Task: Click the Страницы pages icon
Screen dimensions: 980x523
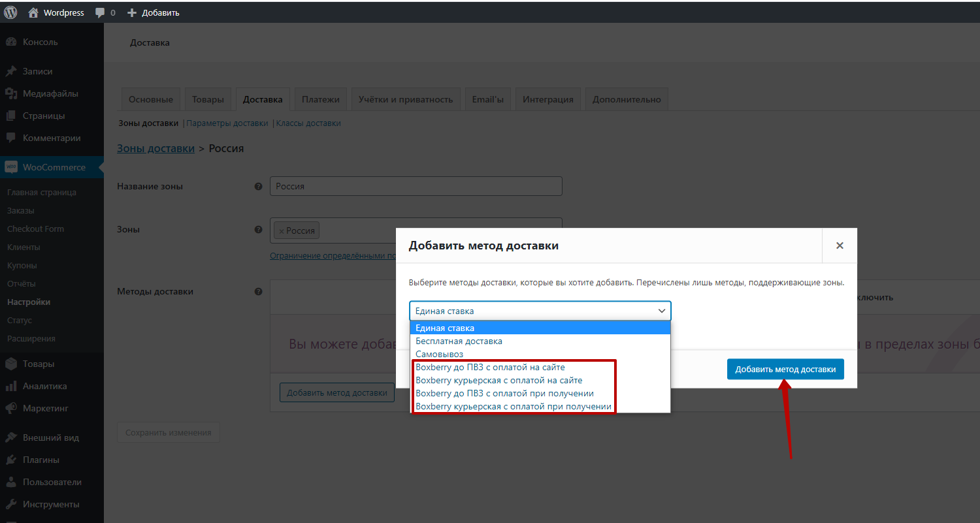Action: click(x=11, y=116)
